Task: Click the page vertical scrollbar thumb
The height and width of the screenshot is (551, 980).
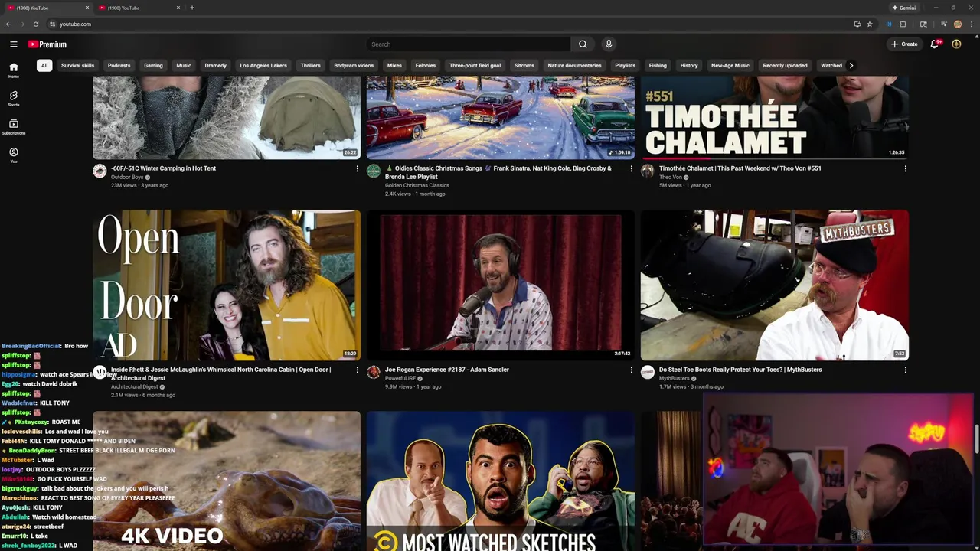Action: coord(976,440)
